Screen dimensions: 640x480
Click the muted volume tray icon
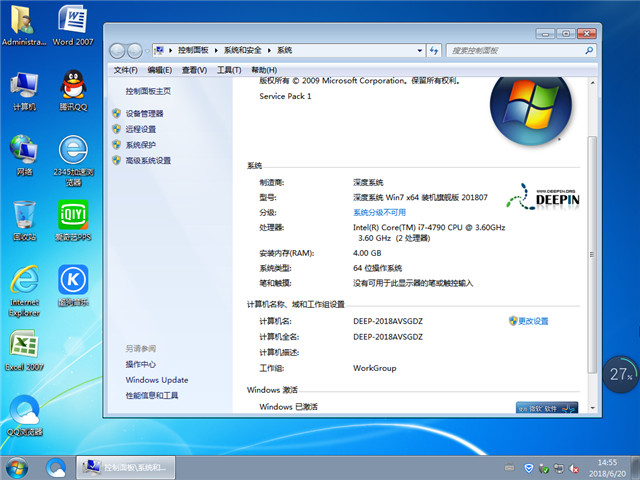[x=573, y=468]
